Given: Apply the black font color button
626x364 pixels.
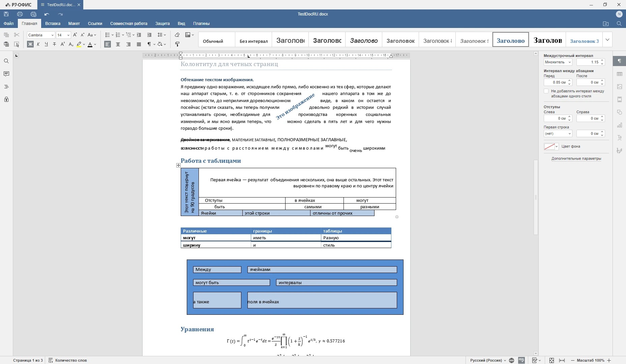Looking at the screenshot, I should click(90, 44).
